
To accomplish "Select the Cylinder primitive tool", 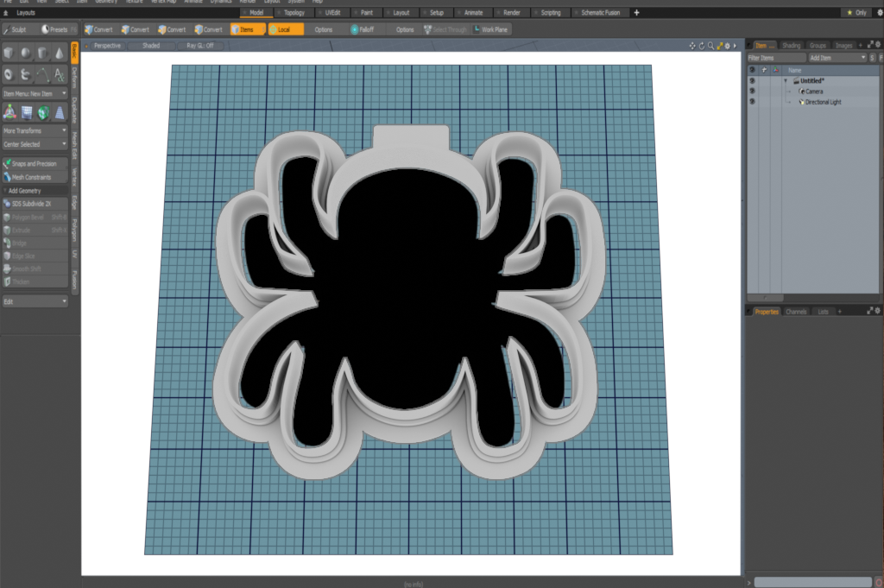I will pyautogui.click(x=42, y=54).
